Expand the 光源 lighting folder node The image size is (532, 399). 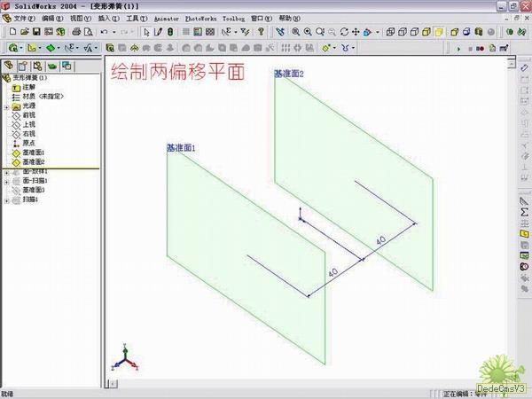point(6,106)
